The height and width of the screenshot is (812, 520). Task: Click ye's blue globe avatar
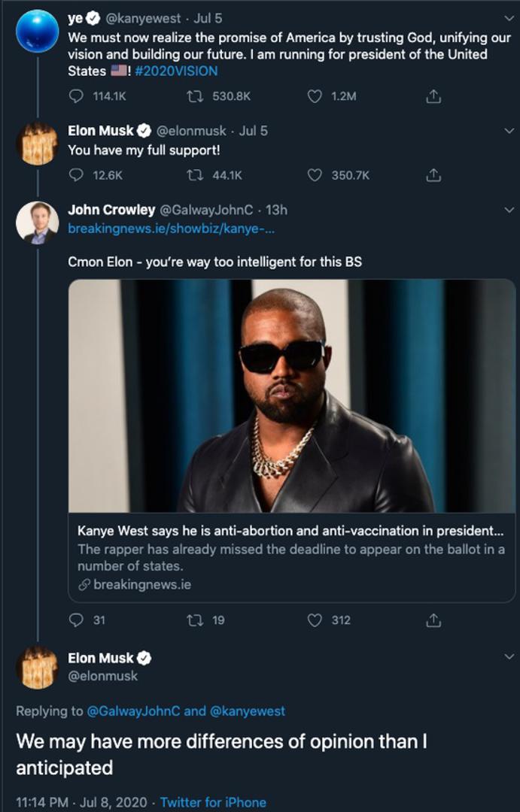(x=37, y=31)
